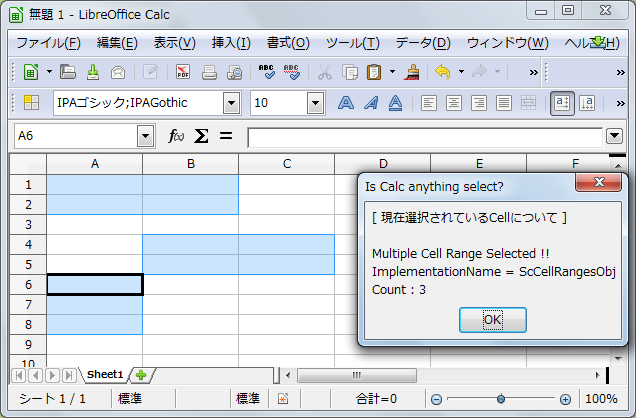Toggle Italic formatting
The image size is (636, 418).
(371, 103)
